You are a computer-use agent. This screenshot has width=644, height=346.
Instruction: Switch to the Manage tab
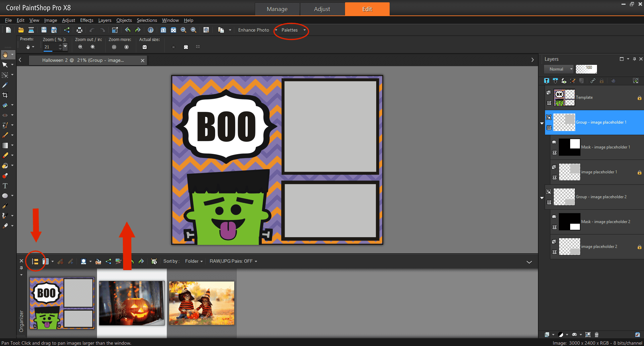click(x=277, y=9)
